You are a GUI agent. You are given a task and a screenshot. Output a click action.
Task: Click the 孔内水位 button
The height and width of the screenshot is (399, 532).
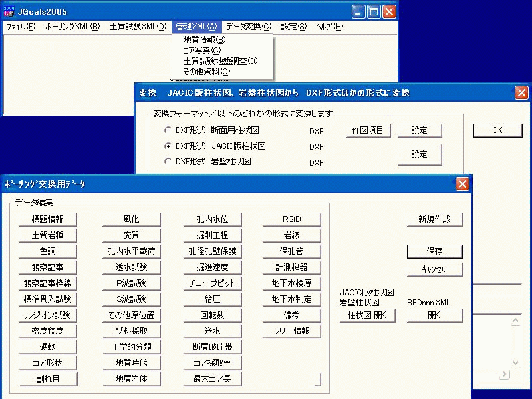[212, 219]
